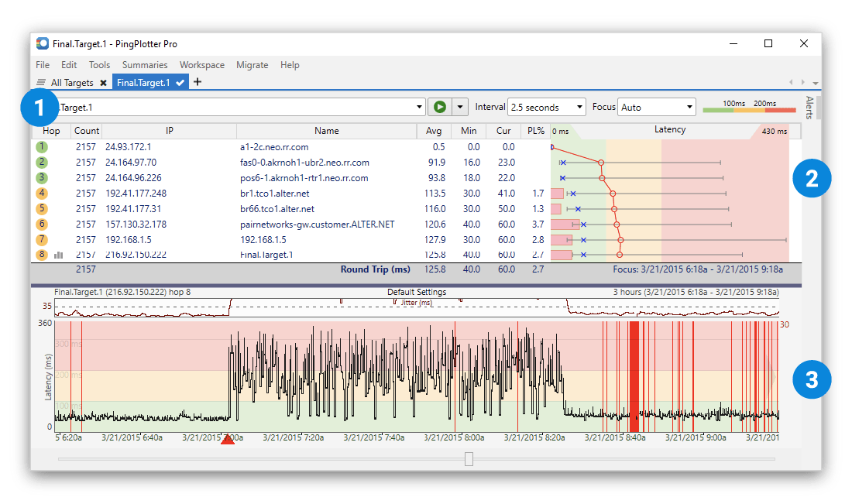Open the Help menu

[290, 64]
